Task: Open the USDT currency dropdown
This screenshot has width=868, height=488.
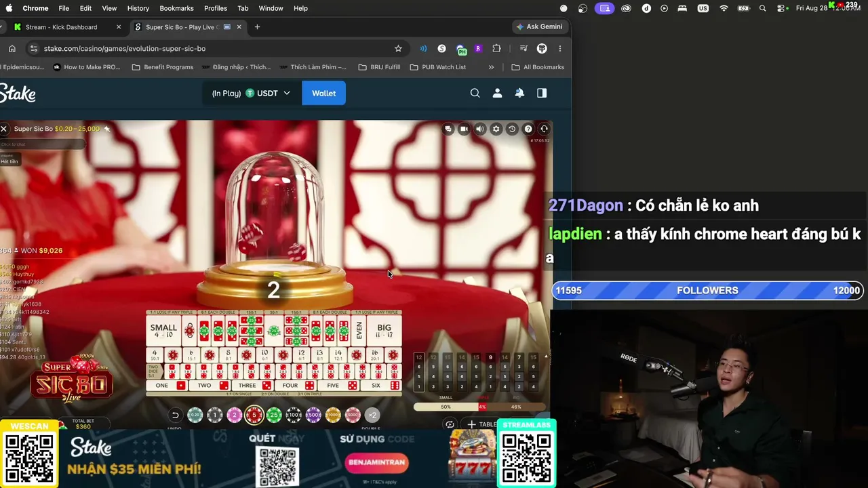Action: (269, 94)
